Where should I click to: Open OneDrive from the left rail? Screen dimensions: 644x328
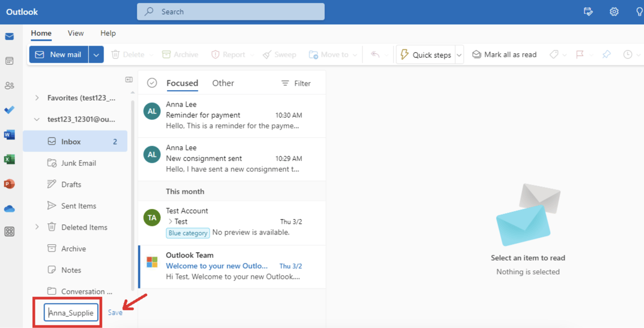9,208
